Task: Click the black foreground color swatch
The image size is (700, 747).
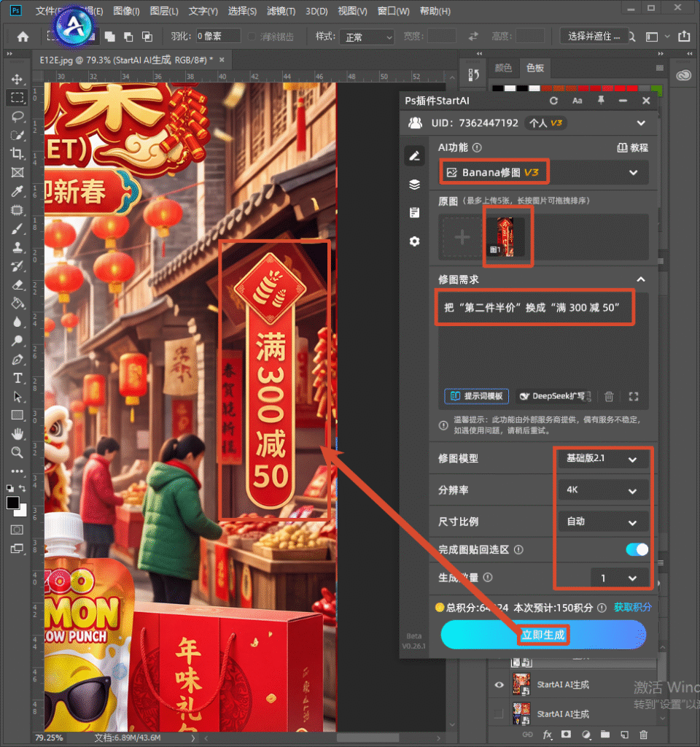Action: (x=13, y=503)
